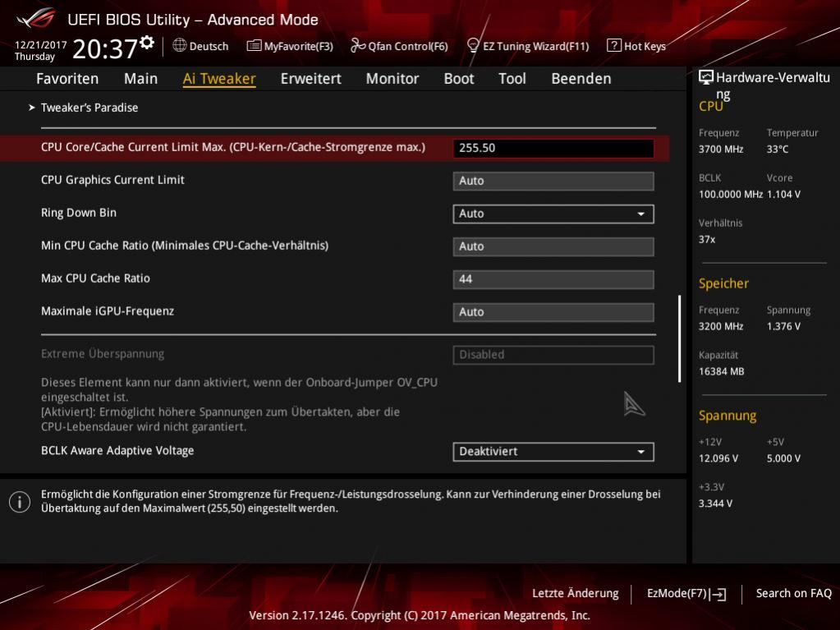Open the Favoriten tab
Image resolution: width=840 pixels, height=630 pixels.
(x=67, y=79)
